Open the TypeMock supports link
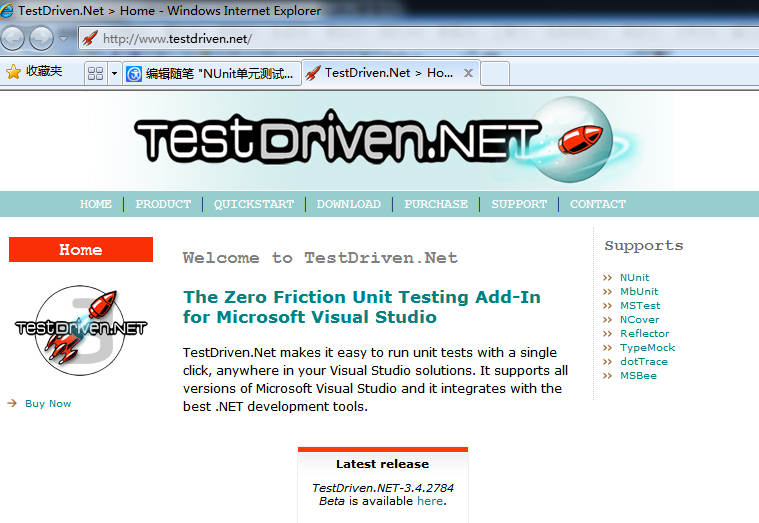759x523 pixels. 647,348
